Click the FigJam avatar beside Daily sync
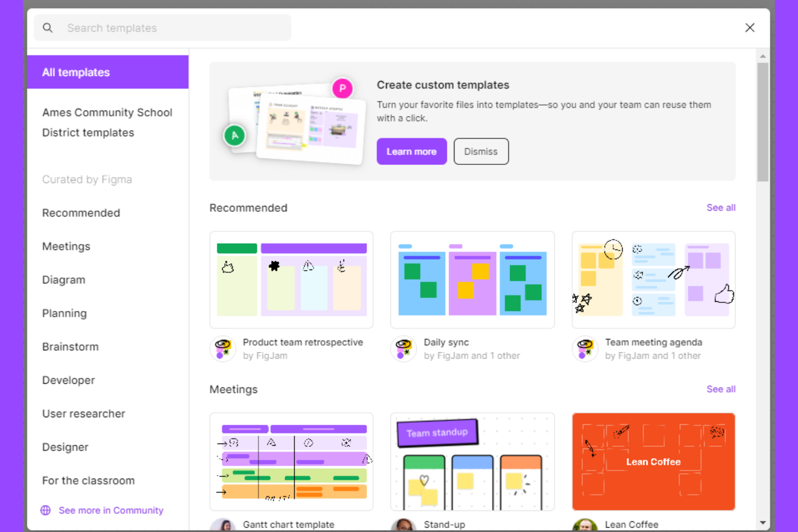This screenshot has width=798, height=532. pos(404,348)
